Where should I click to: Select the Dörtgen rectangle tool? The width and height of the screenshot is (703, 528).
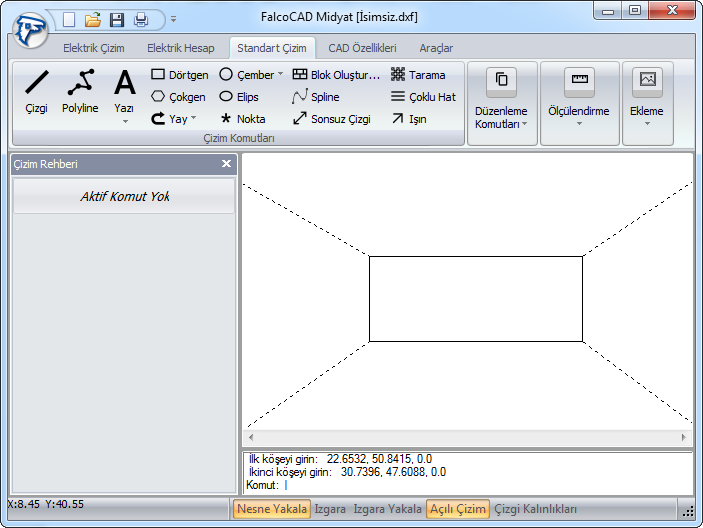tap(180, 75)
